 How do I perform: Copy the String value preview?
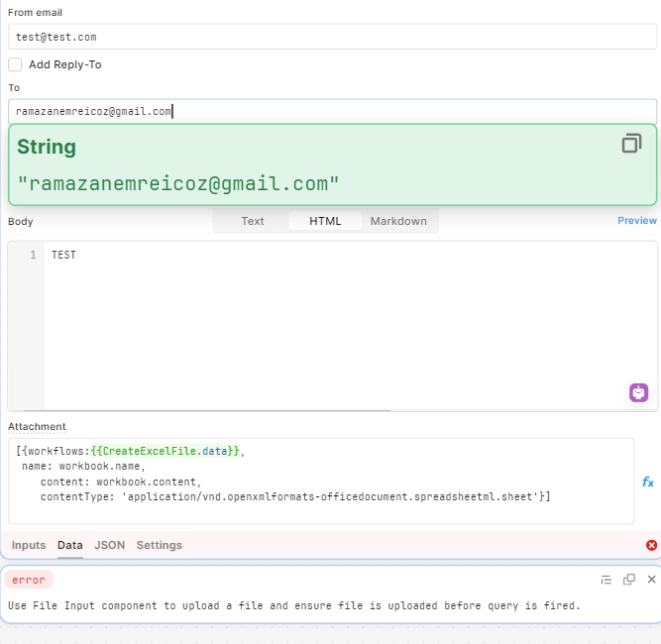[x=631, y=143]
